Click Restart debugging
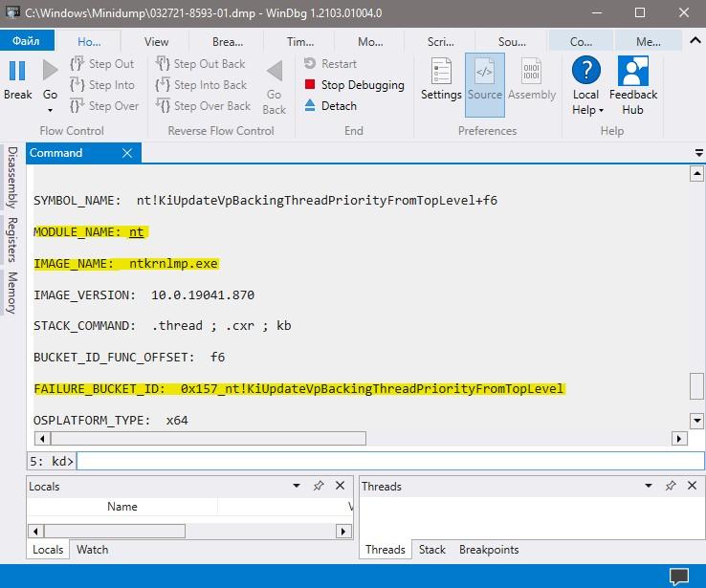The height and width of the screenshot is (588, 706). (330, 64)
